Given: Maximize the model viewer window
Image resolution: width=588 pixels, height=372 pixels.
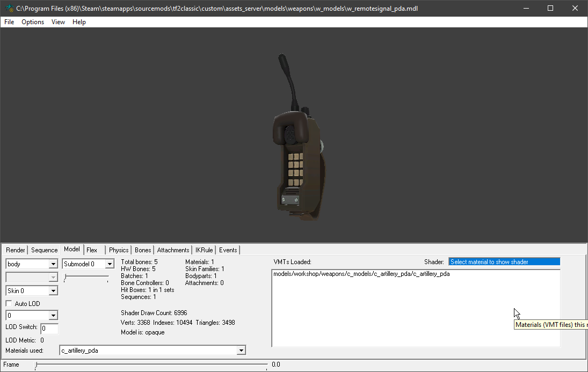Looking at the screenshot, I should coord(550,8).
